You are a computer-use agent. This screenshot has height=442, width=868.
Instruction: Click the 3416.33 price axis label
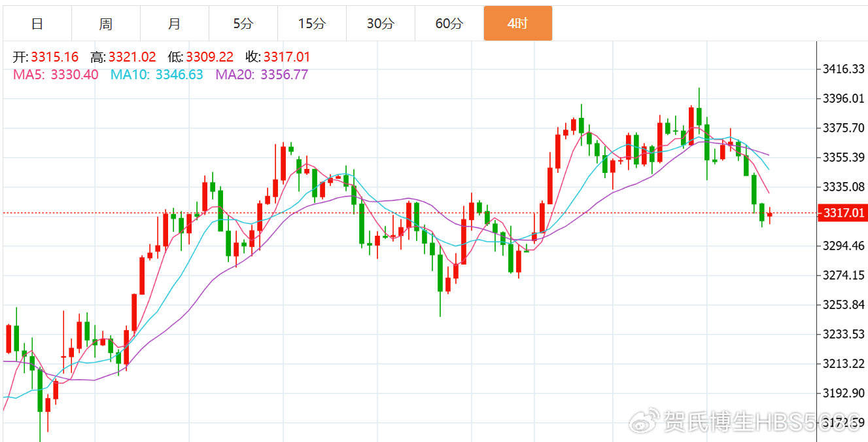tap(842, 69)
